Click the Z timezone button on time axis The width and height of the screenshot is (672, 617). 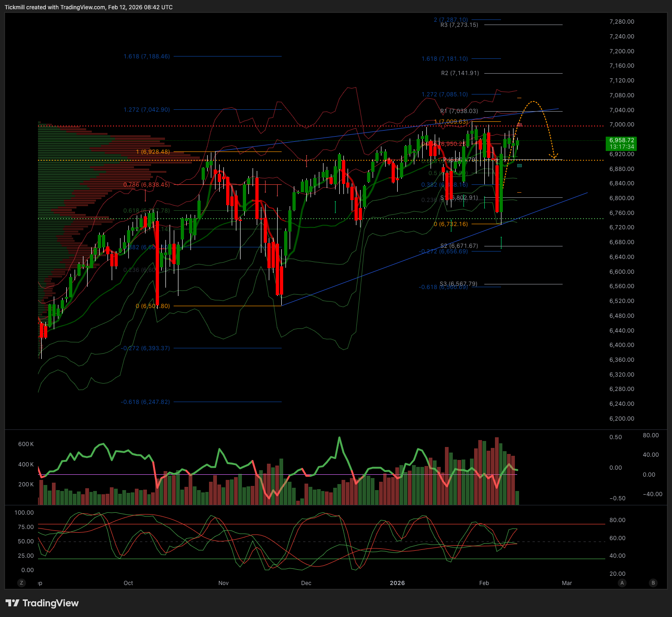21,583
